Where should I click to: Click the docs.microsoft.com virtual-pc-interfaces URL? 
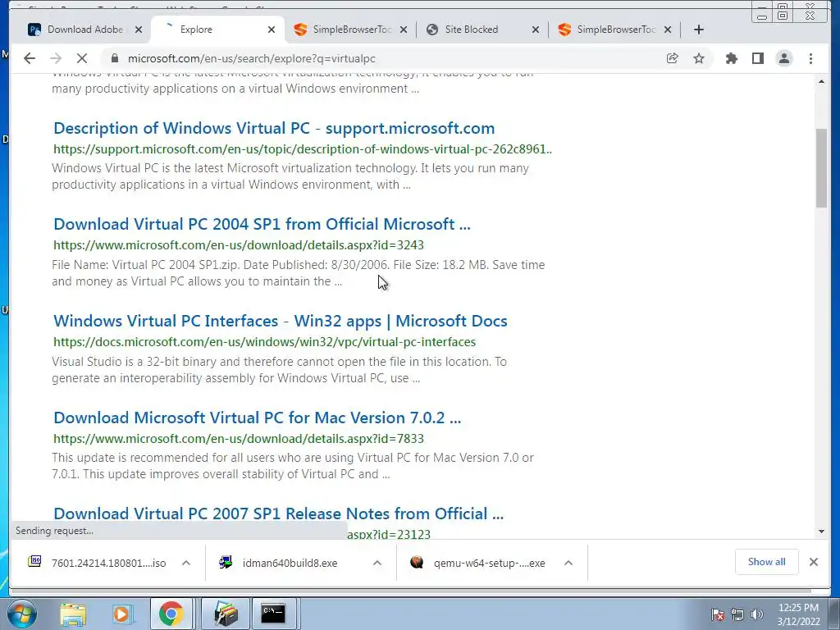click(265, 342)
